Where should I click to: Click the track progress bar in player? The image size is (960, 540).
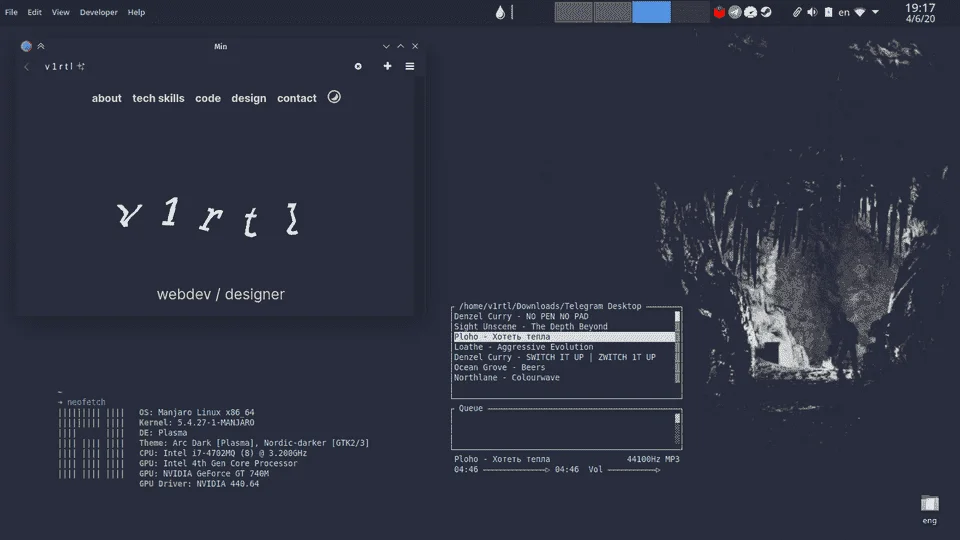pyautogui.click(x=517, y=470)
